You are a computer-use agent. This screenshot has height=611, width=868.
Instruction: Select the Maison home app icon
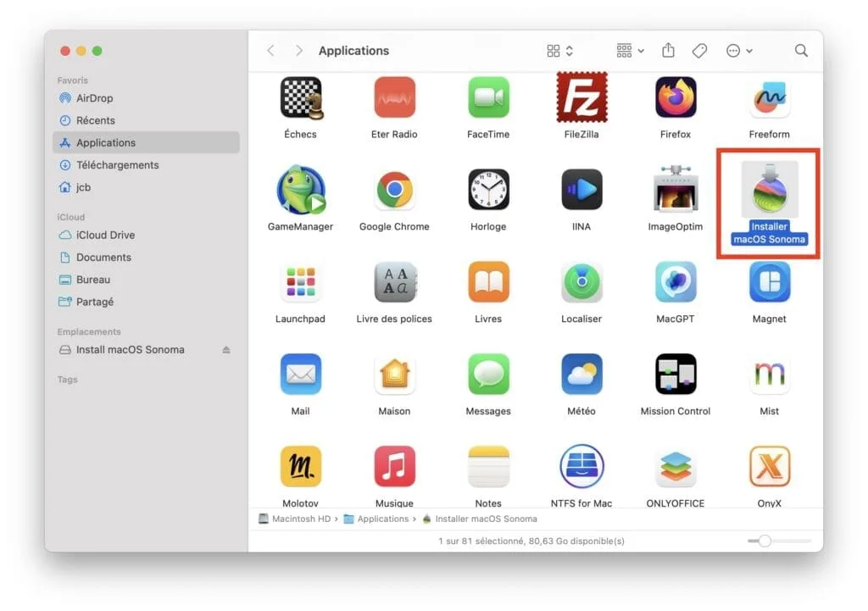tap(394, 374)
